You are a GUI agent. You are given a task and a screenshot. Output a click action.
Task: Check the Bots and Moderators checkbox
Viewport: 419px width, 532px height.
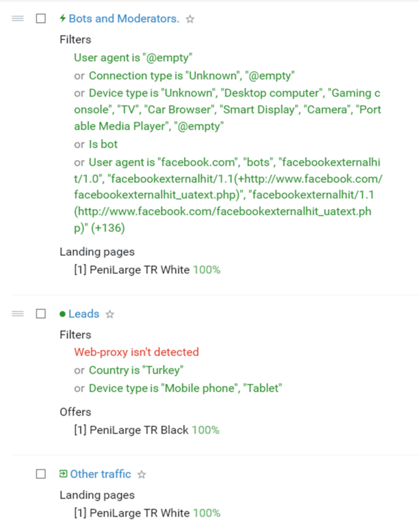[41, 18]
